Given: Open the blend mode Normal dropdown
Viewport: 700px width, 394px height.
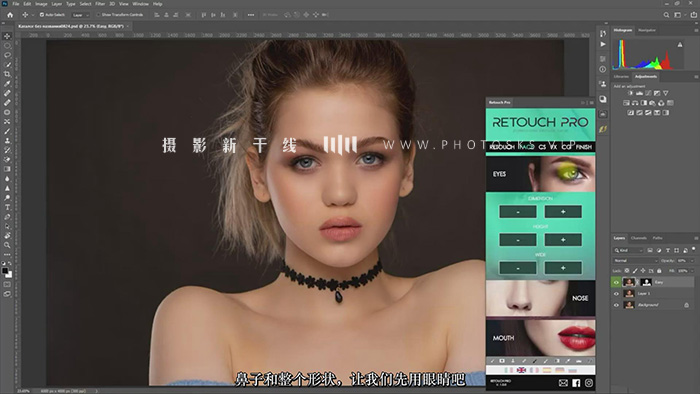Looking at the screenshot, I should pos(636,261).
